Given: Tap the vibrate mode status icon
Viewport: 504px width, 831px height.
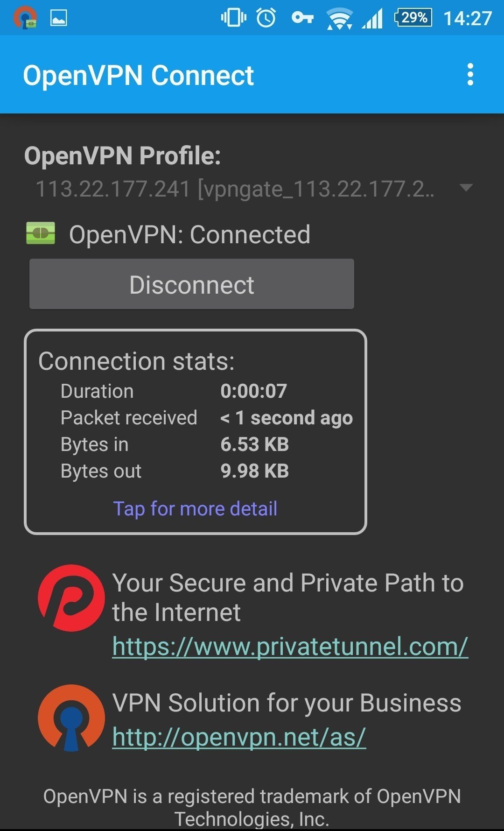Looking at the screenshot, I should (x=233, y=18).
